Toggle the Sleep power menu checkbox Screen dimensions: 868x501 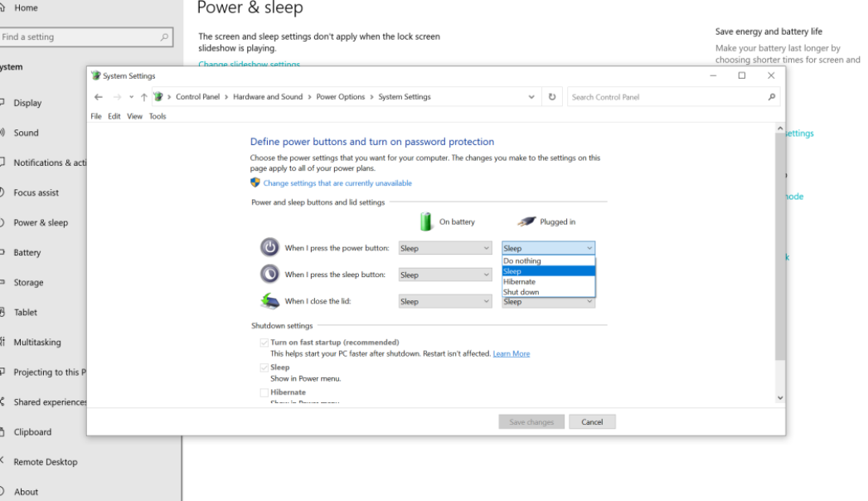tap(264, 367)
